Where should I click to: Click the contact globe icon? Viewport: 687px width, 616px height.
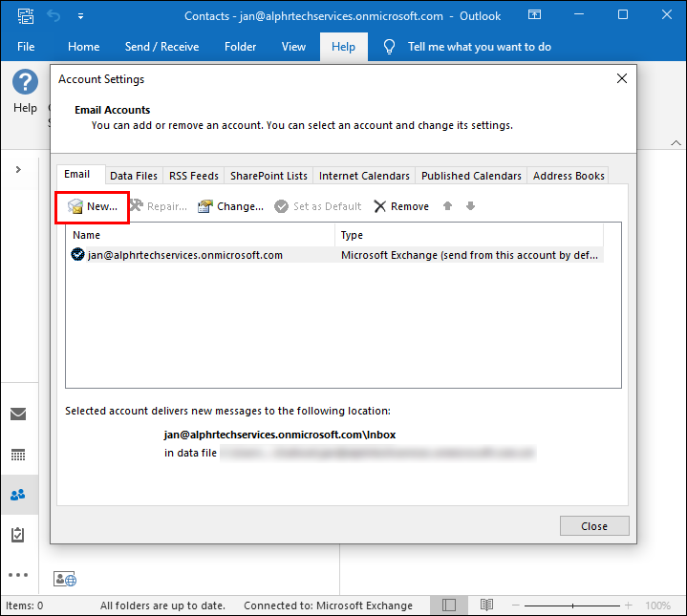point(65,579)
